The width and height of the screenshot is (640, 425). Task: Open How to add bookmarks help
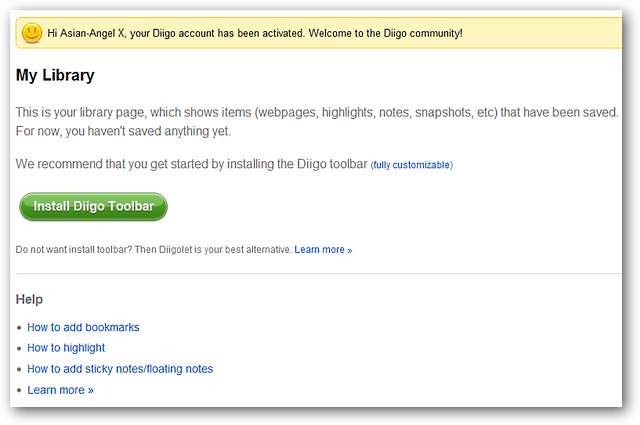pyautogui.click(x=83, y=327)
